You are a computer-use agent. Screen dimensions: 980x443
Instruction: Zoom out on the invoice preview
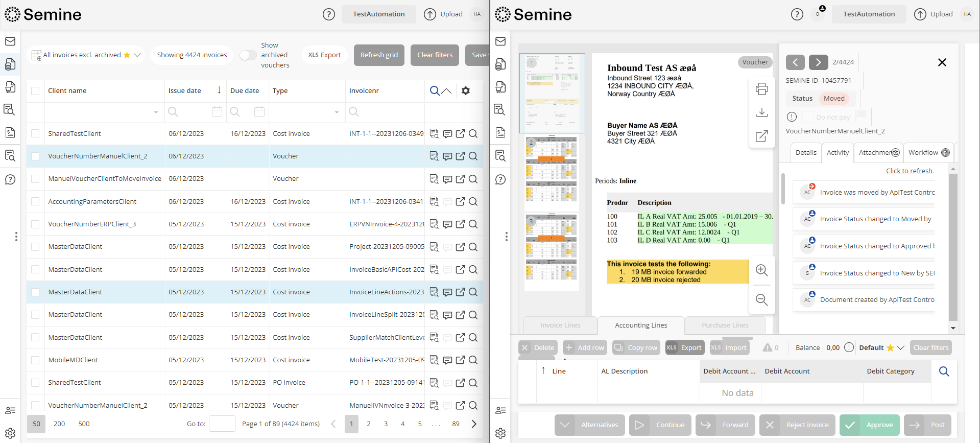[x=761, y=300]
